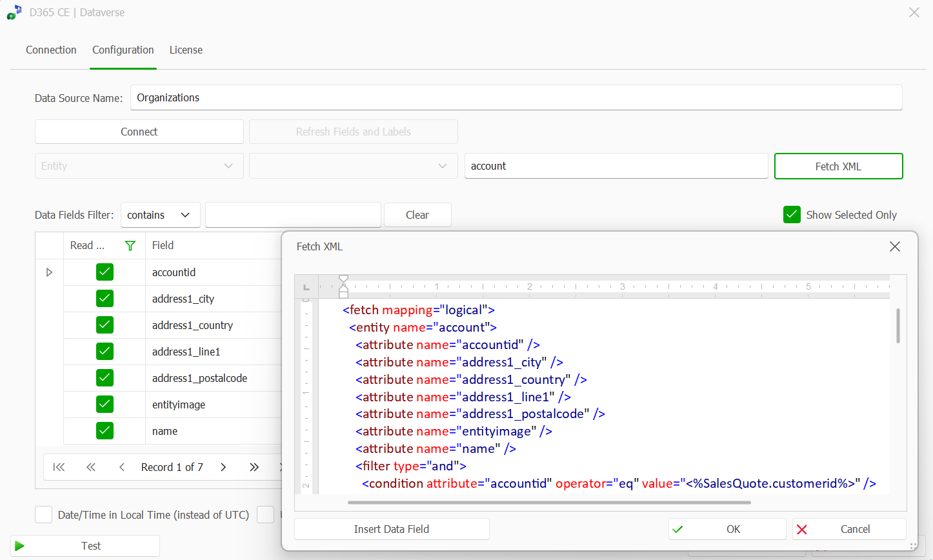The height and width of the screenshot is (560, 933).
Task: Click the entity name="account" XML line
Action: click(x=423, y=327)
